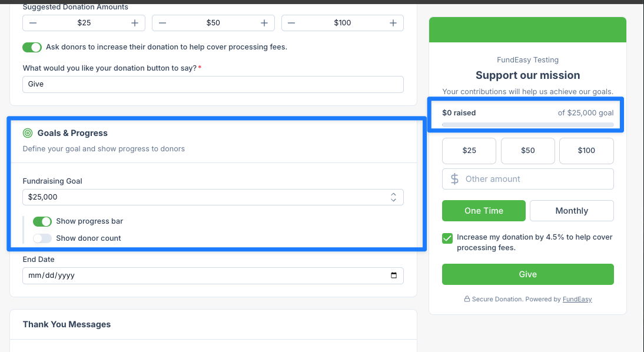The width and height of the screenshot is (644, 352).
Task: Disable the processing fees request toggle
Action: [x=32, y=47]
